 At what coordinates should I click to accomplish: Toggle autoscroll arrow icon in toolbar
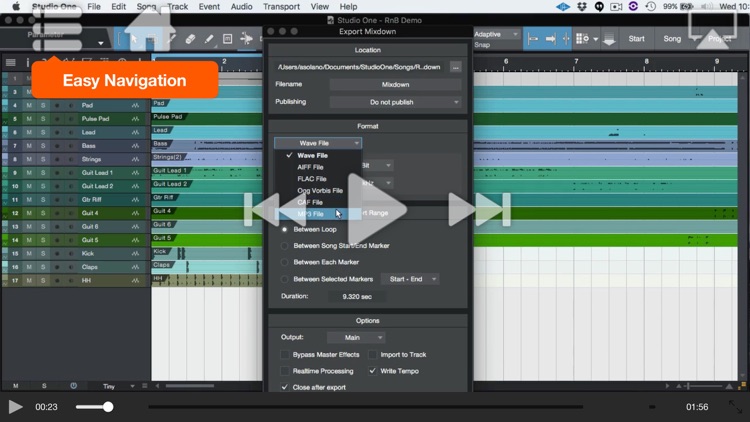551,39
